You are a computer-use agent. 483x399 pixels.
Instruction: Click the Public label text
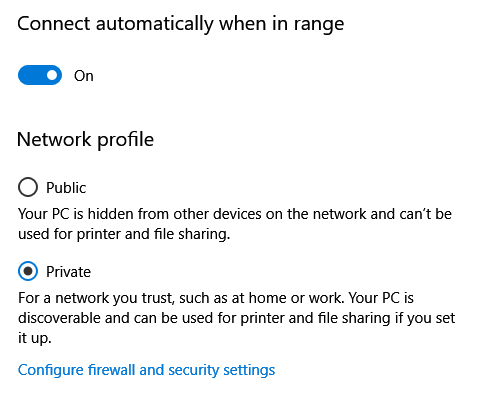click(x=66, y=188)
